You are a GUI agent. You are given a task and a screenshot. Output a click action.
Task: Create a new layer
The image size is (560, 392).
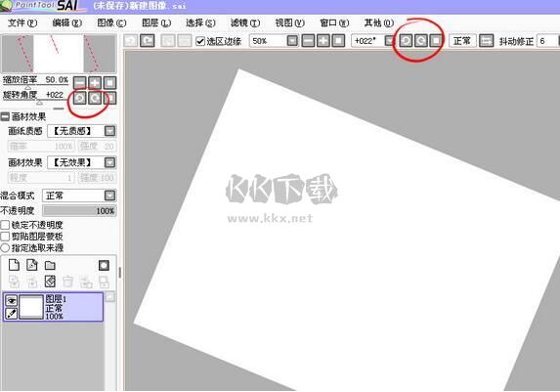[14, 265]
